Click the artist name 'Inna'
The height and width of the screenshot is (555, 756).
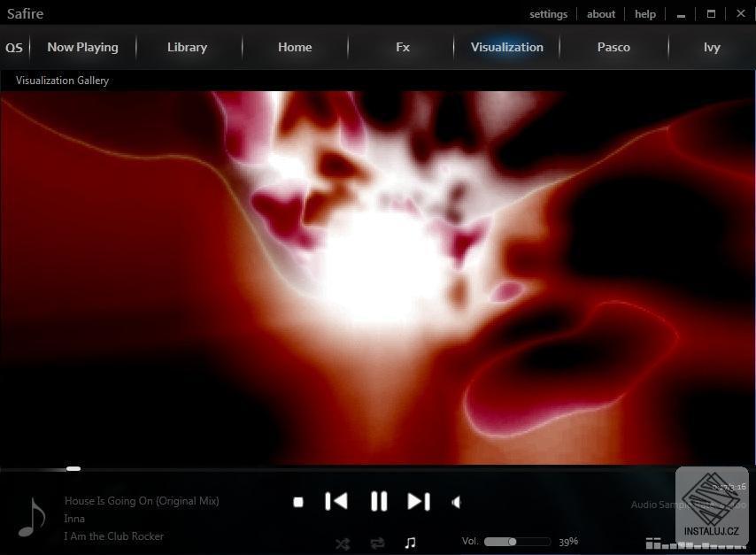74,519
